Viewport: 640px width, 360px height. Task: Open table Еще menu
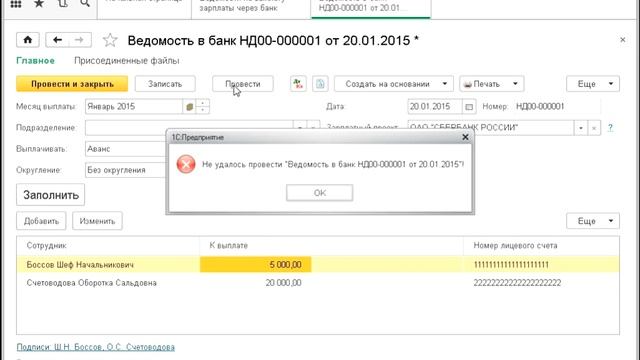pos(593,221)
